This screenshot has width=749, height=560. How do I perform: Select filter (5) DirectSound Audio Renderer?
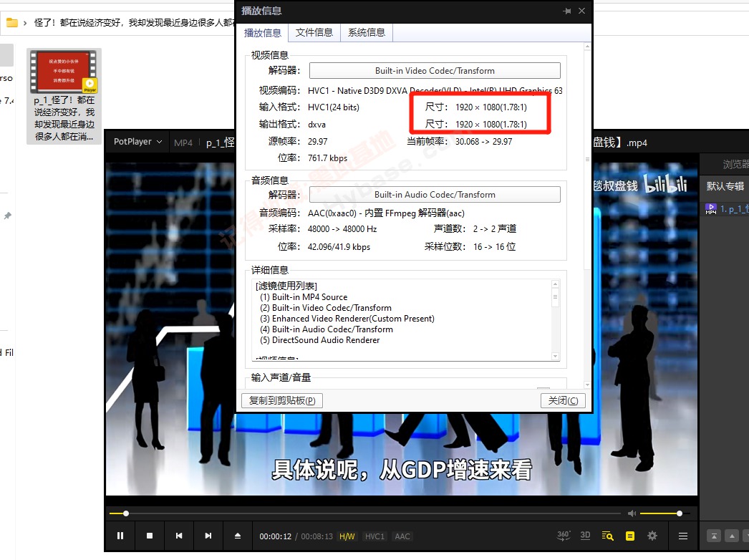point(319,340)
